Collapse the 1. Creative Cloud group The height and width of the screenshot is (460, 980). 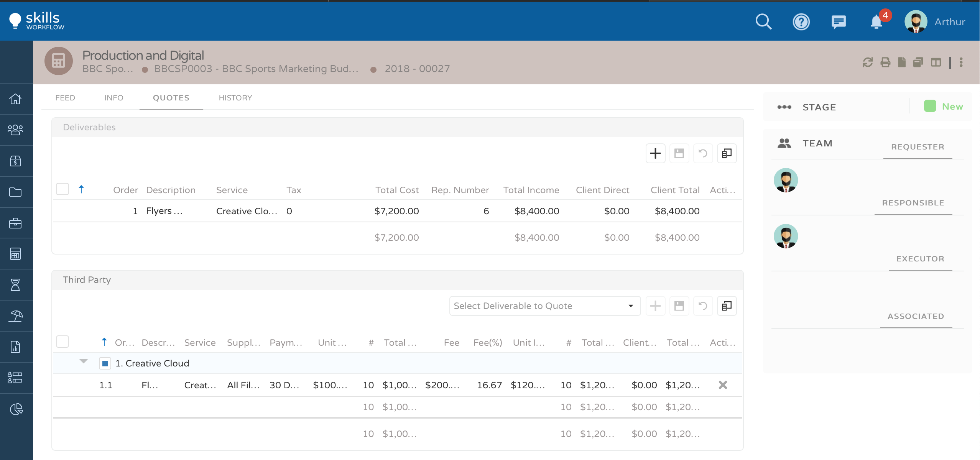[84, 361]
